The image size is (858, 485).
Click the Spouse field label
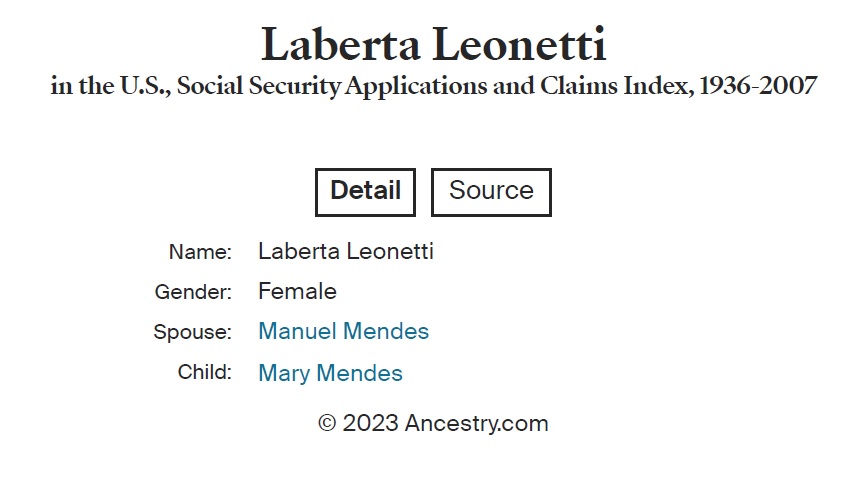click(192, 332)
